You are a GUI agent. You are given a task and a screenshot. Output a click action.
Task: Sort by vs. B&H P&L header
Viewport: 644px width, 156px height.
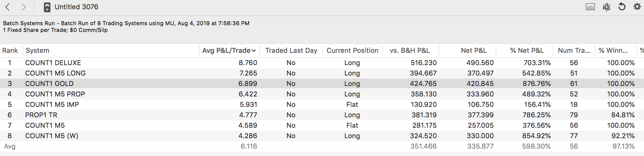(410, 51)
